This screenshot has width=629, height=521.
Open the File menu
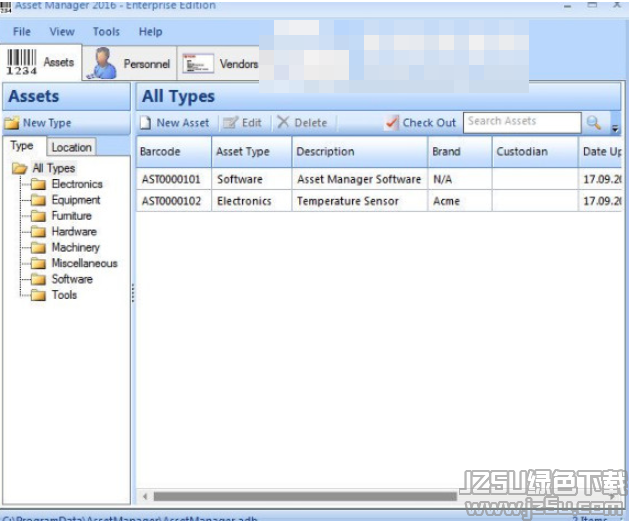[x=22, y=32]
